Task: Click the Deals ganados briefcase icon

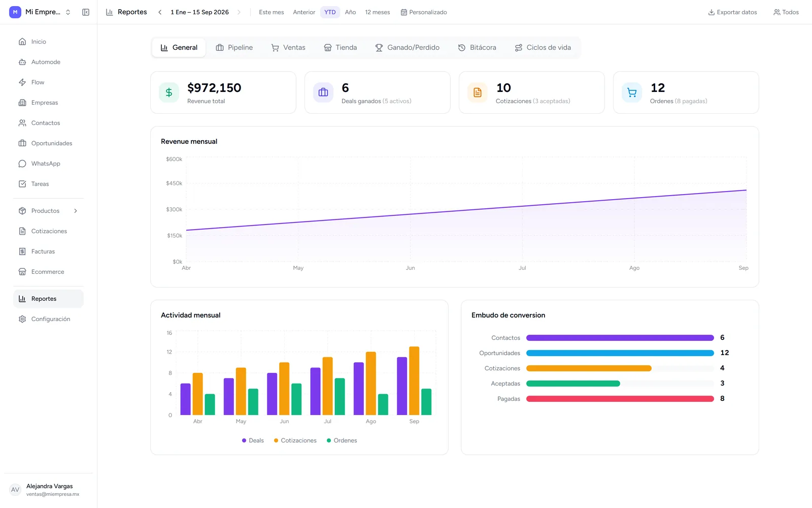Action: [x=323, y=92]
